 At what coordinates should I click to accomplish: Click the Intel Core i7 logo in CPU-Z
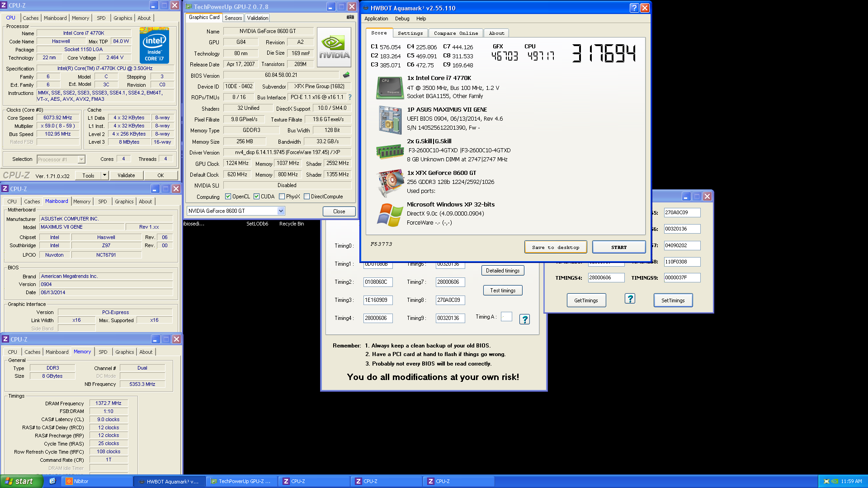[154, 46]
